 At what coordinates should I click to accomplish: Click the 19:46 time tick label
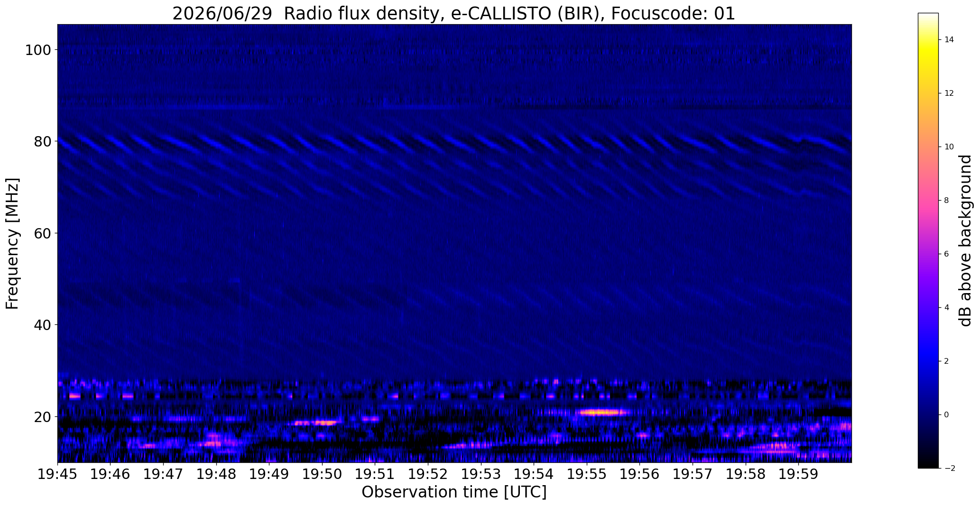tap(111, 474)
